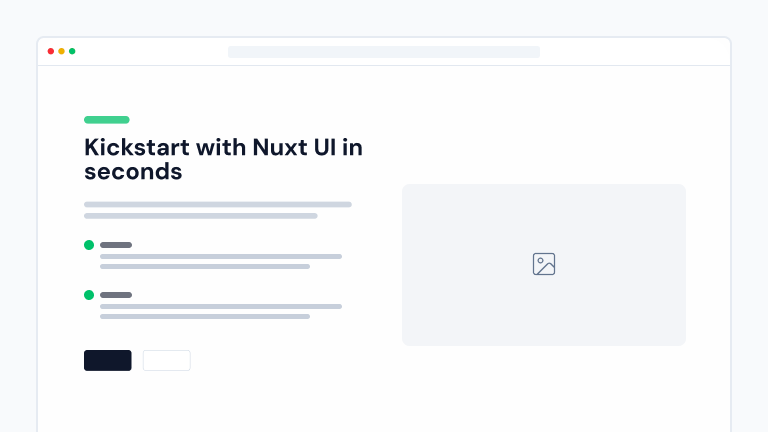
Task: Click the "Kickstart with Nuxt UI" headline
Action: (x=223, y=159)
